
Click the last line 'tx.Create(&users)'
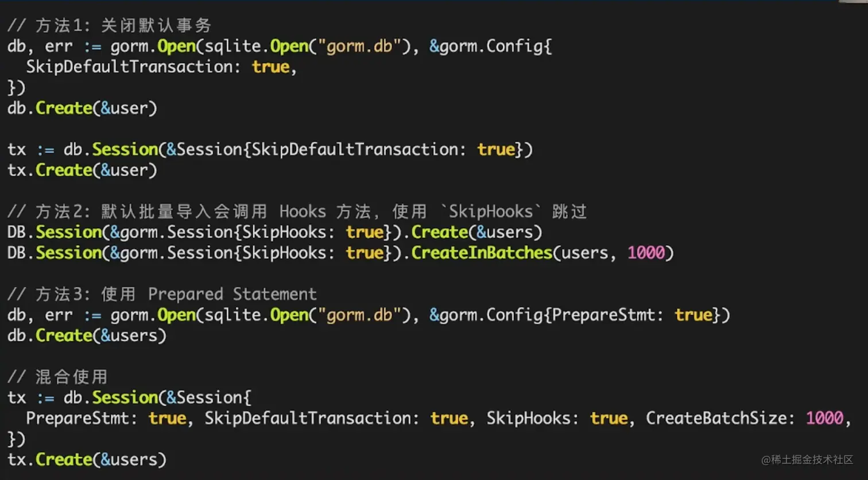87,459
